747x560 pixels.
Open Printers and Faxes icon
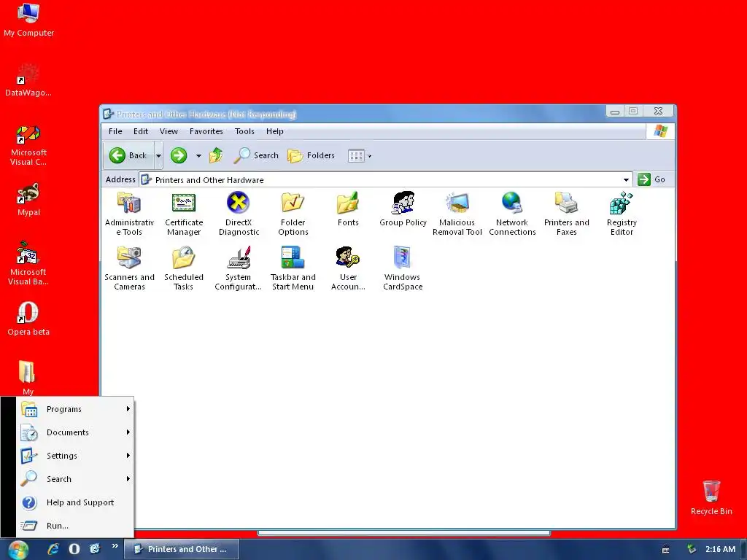click(x=566, y=214)
